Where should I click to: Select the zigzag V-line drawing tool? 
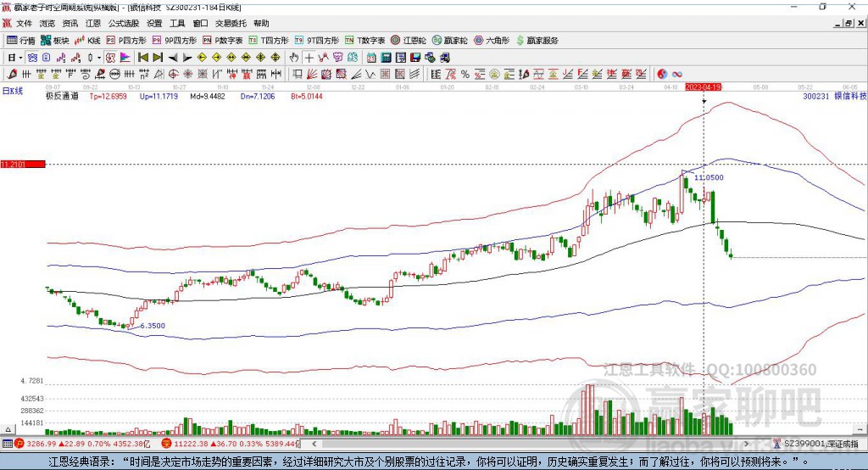tap(370, 75)
